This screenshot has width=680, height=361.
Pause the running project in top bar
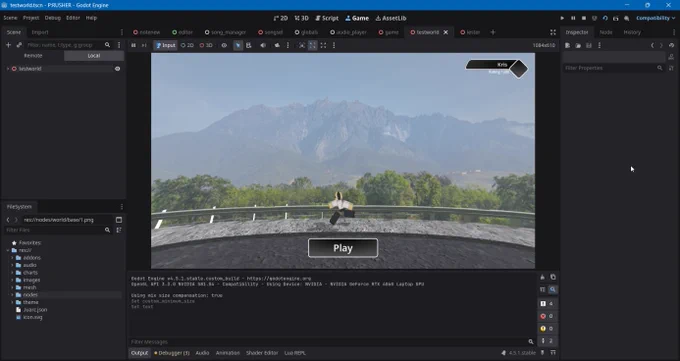pos(573,18)
